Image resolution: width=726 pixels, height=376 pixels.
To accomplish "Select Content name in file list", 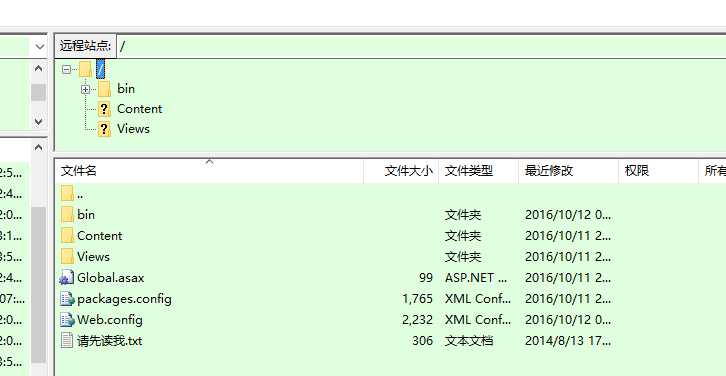I will pyautogui.click(x=100, y=235).
